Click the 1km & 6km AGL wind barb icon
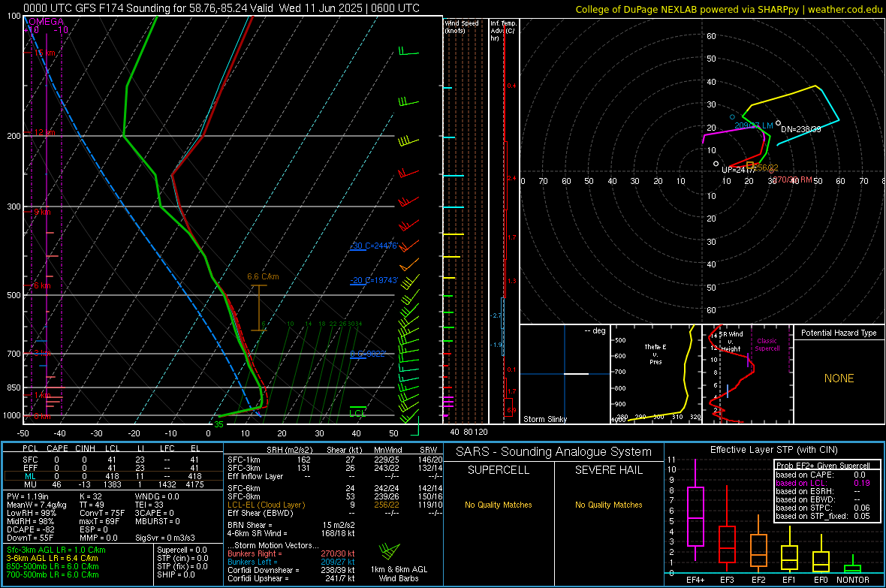The height and width of the screenshot is (588, 886). click(389, 551)
